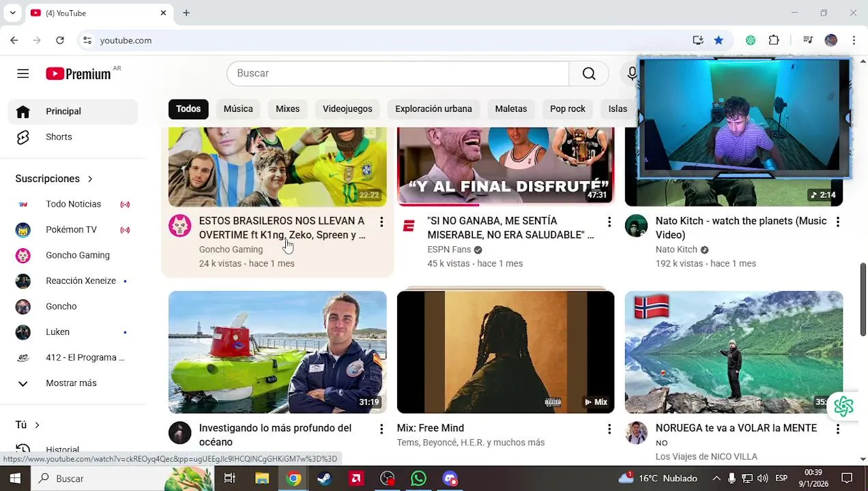Open Pokémon TV subscription
This screenshot has height=491, width=868.
click(73, 230)
